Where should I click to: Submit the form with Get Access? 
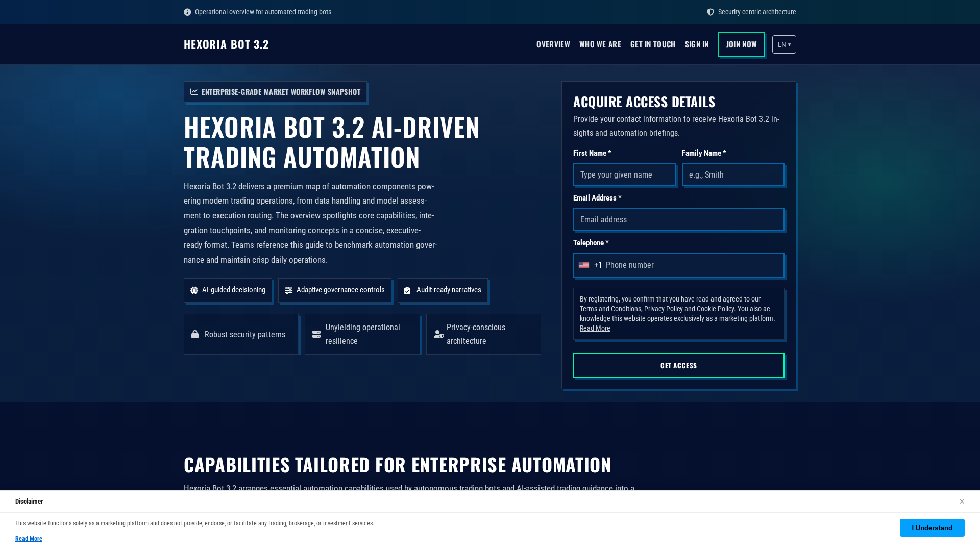tap(679, 365)
